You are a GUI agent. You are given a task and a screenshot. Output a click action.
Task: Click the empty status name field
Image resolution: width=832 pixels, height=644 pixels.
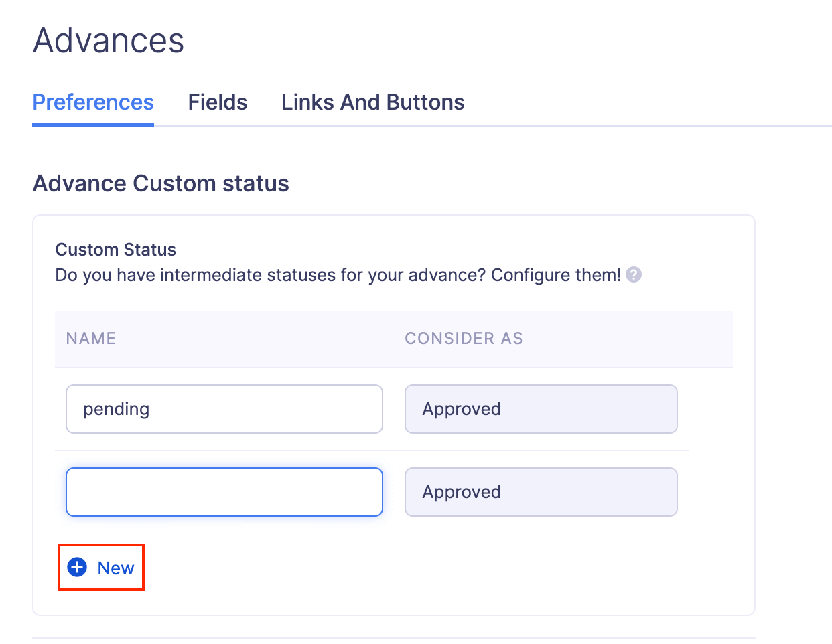[224, 492]
